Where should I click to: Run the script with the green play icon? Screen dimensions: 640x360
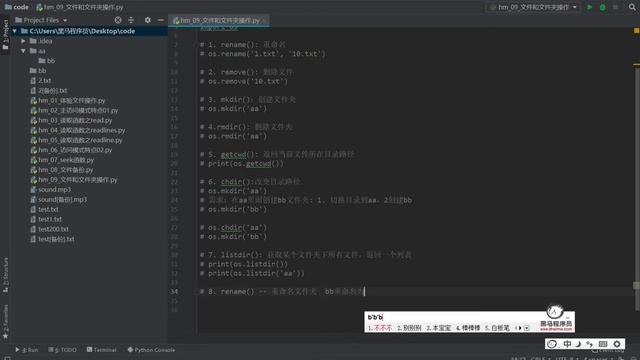tap(589, 7)
